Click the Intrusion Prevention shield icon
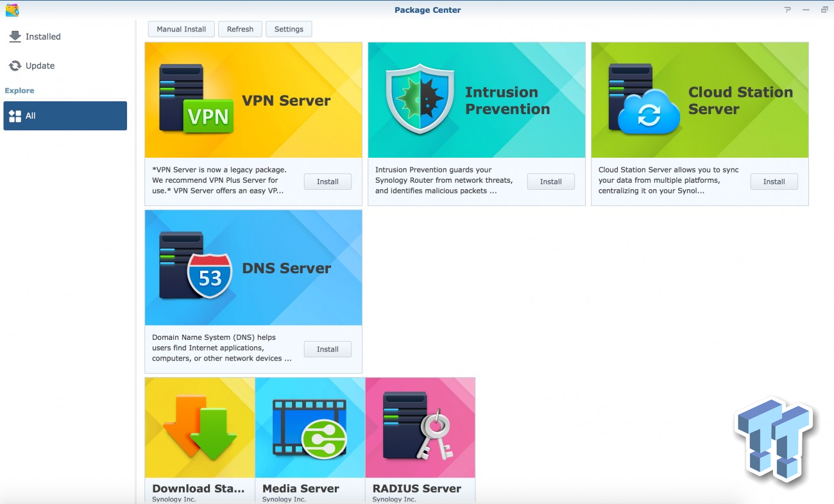This screenshot has height=504, width=834. point(420,99)
